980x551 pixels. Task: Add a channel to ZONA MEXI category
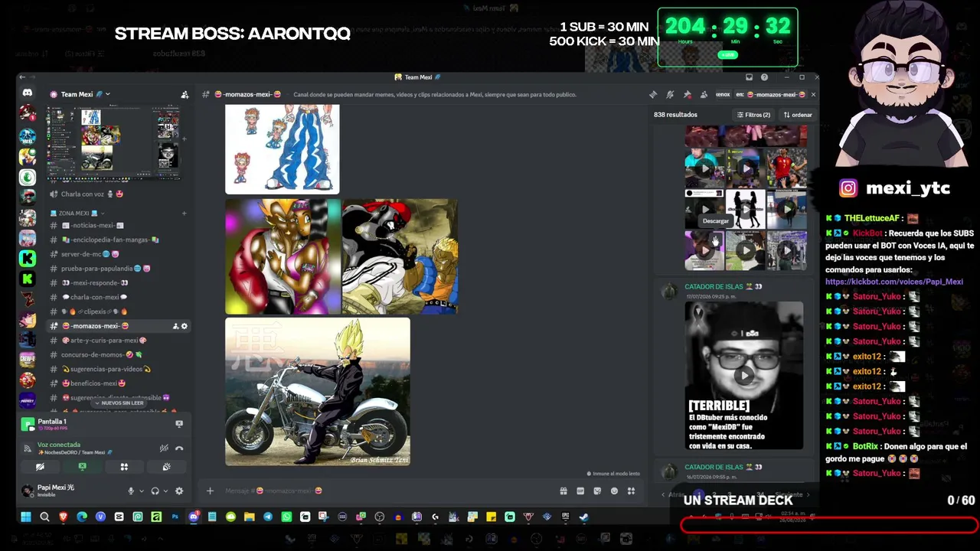tap(184, 213)
